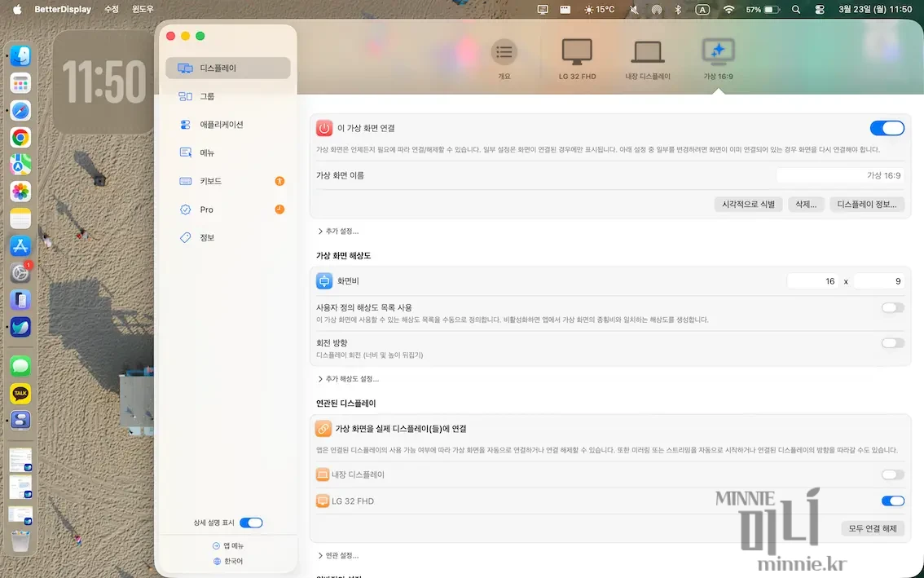The image size is (924, 578).
Task: Click orange clock badge next to Pro
Action: 280,210
